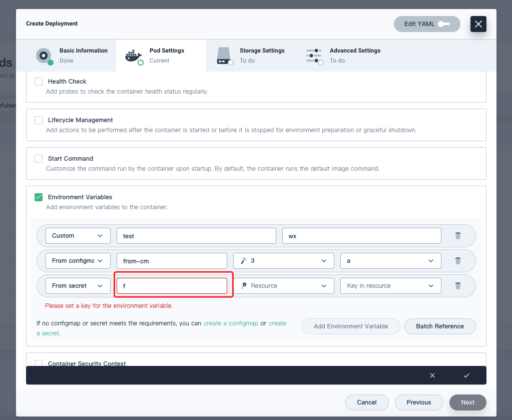Disable the Environment Variables checkbox
The height and width of the screenshot is (420, 512).
(39, 197)
